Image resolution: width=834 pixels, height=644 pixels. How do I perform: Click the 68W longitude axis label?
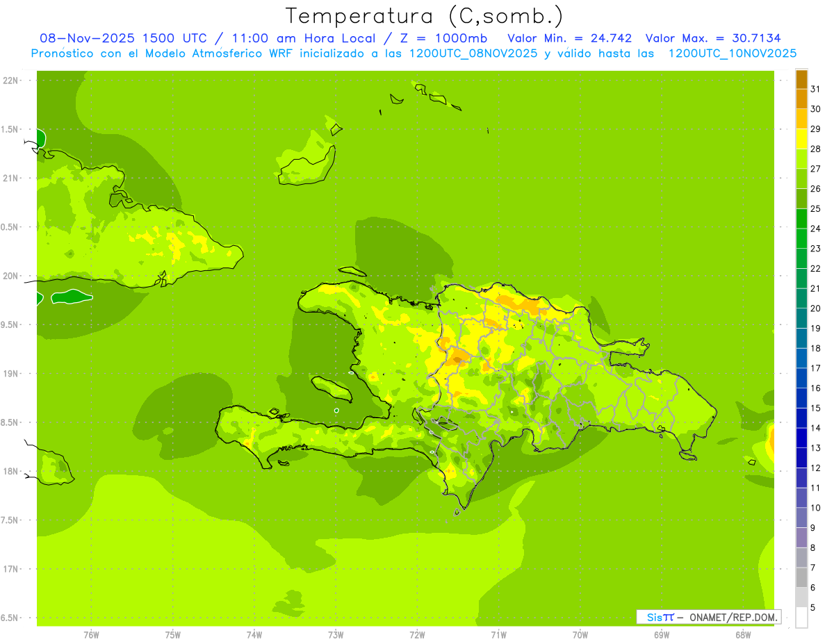742,634
